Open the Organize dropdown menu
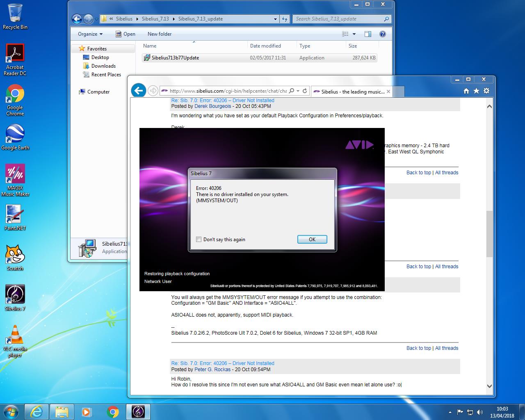This screenshot has width=525, height=420. tap(90, 34)
